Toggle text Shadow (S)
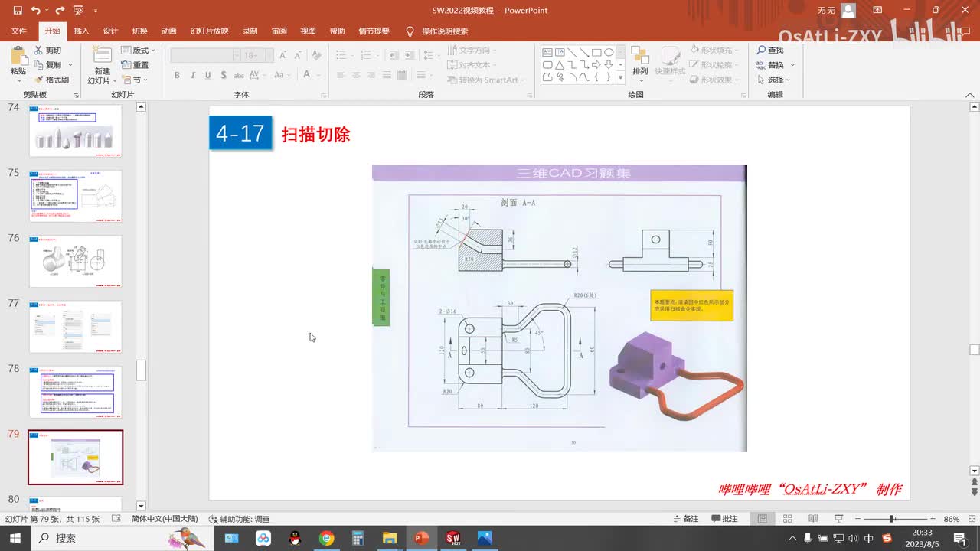The width and height of the screenshot is (980, 551). [224, 75]
